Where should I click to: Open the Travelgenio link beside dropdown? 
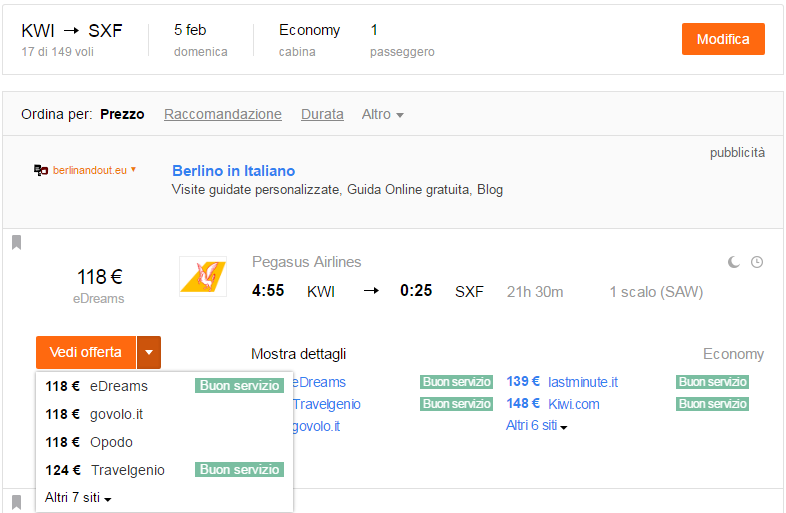coord(327,404)
